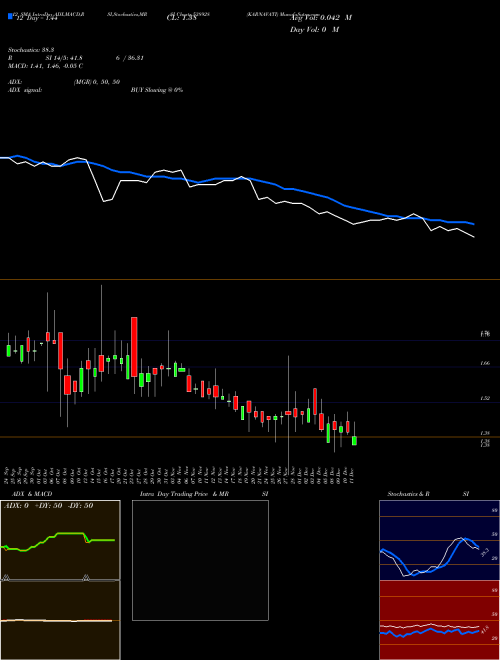Click the '1.52' price axis label

(484, 398)
